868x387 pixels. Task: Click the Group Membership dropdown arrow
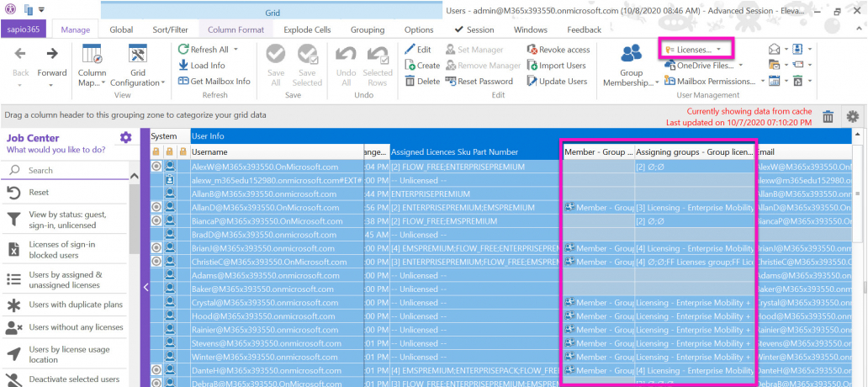coord(657,83)
